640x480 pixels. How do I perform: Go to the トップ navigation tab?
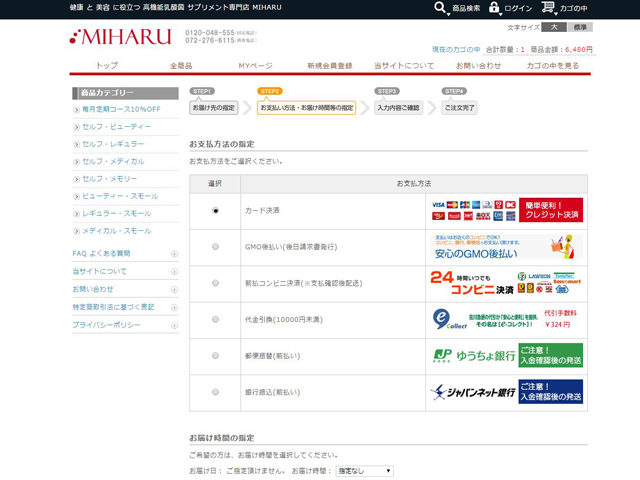pyautogui.click(x=107, y=65)
